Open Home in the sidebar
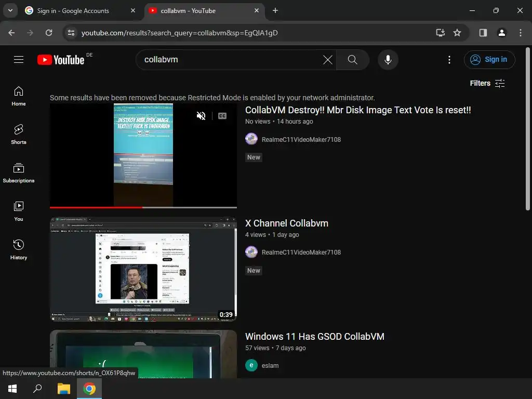Screen dimensions: 532x399 point(19,96)
